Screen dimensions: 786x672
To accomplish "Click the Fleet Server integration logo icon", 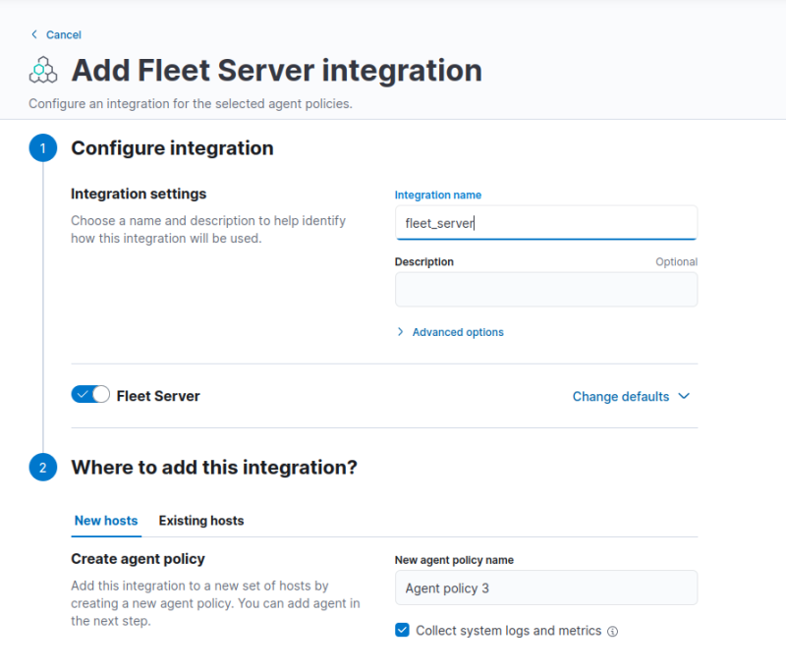I will click(44, 71).
